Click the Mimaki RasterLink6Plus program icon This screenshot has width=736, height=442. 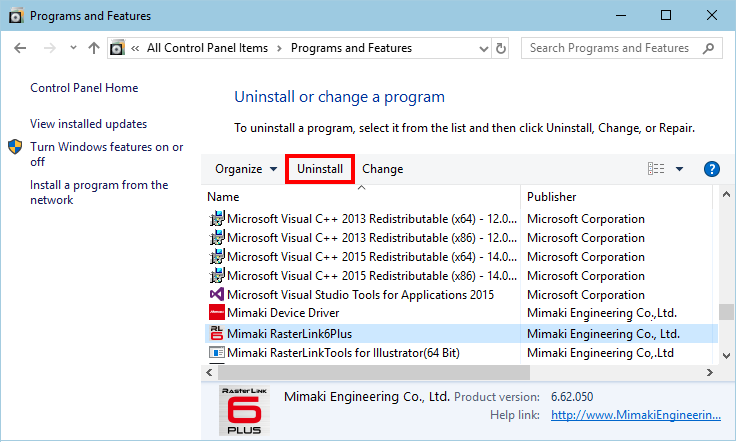[216, 333]
